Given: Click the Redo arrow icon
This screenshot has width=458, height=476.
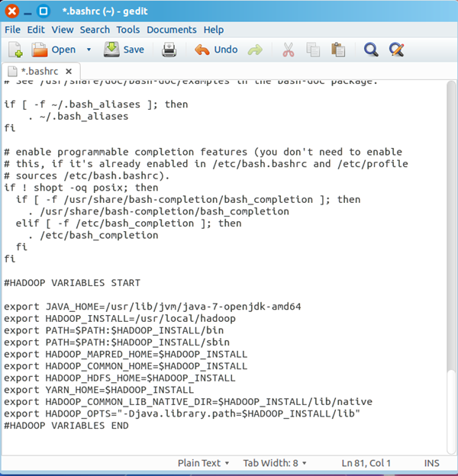Looking at the screenshot, I should tap(255, 50).
